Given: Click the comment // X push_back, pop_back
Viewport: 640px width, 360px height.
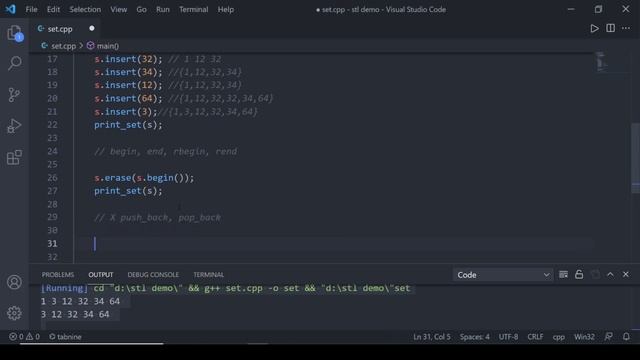Looking at the screenshot, I should (x=158, y=218).
